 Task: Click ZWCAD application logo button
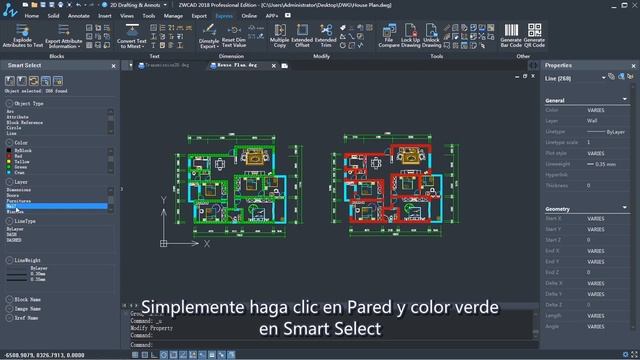pos(10,9)
